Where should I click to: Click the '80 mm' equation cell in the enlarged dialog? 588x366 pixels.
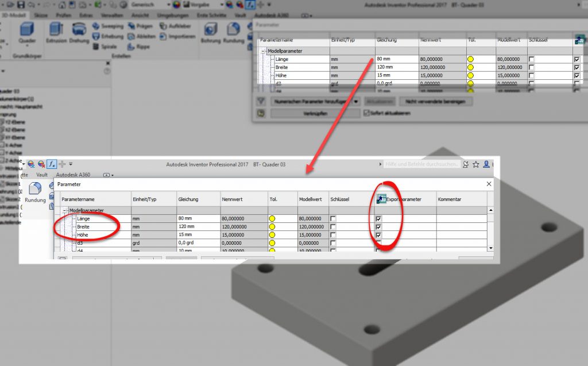click(x=198, y=218)
